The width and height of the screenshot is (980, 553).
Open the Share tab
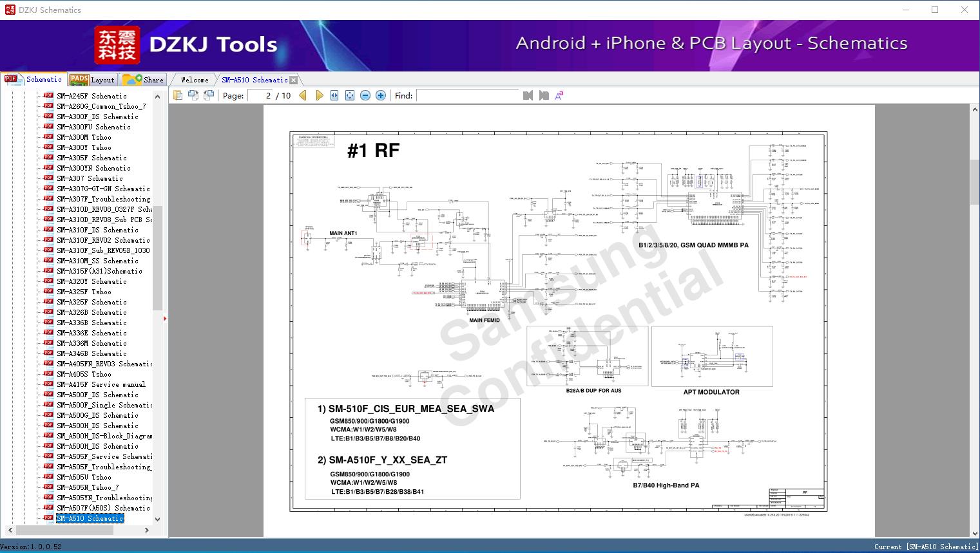click(x=143, y=80)
